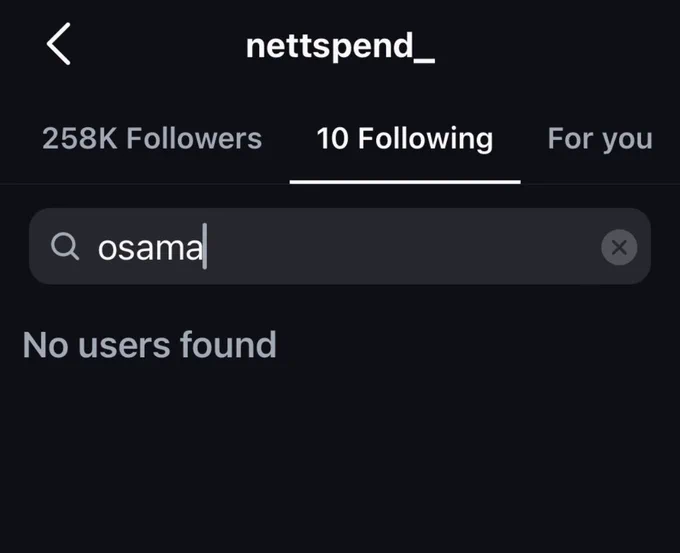Click the header title nettspend_
This screenshot has width=680, height=553.
tap(340, 46)
